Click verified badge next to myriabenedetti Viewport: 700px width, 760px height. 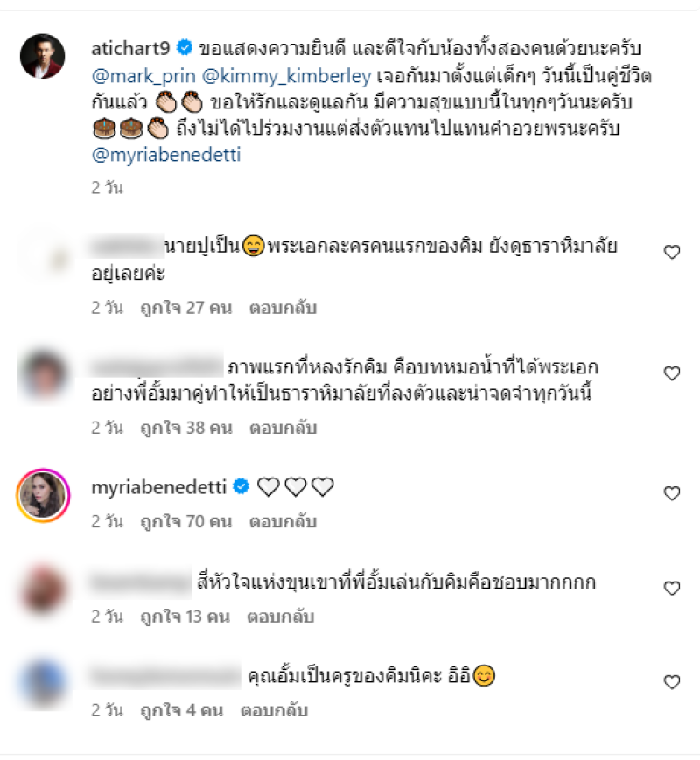point(241,486)
